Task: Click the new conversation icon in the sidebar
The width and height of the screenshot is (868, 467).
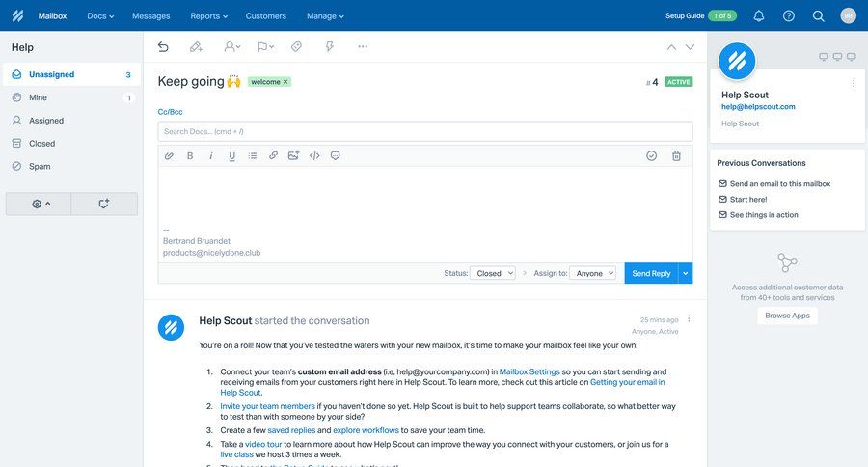Action: coord(104,204)
